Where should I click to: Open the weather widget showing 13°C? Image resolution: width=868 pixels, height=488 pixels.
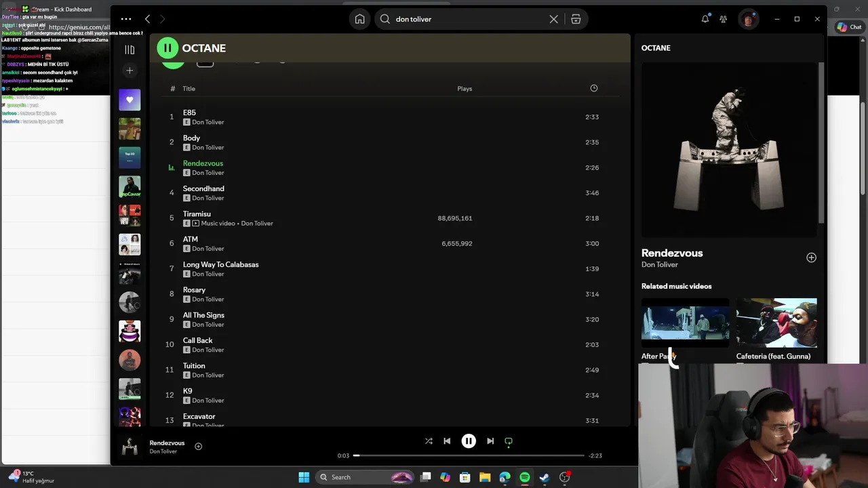(31, 477)
